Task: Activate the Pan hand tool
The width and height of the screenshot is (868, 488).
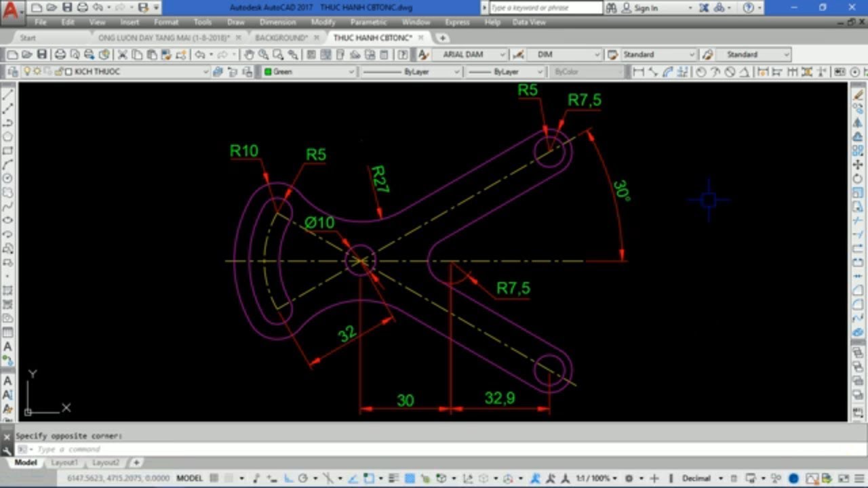Action: (x=249, y=54)
